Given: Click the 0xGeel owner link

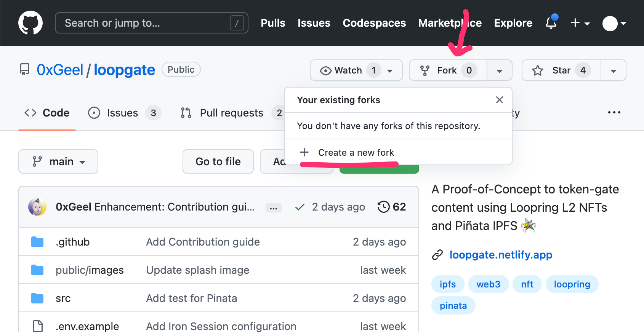Looking at the screenshot, I should [60, 70].
